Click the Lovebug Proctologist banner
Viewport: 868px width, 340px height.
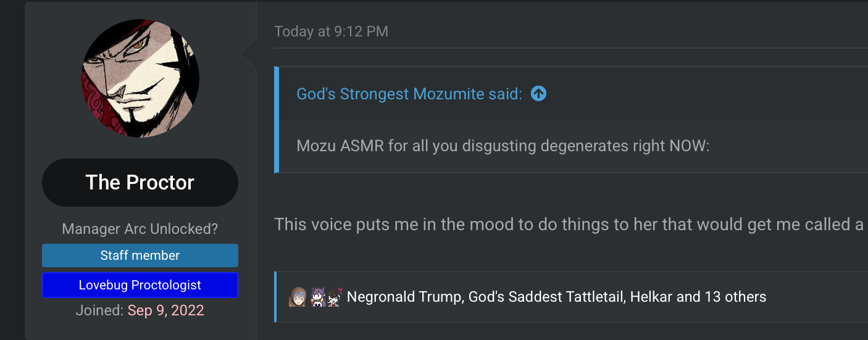tap(140, 285)
